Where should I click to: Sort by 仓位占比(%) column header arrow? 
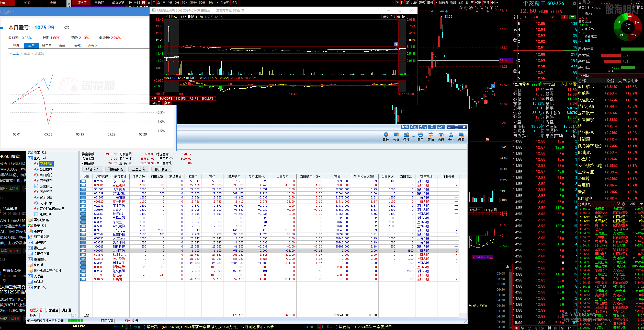pos(355,176)
